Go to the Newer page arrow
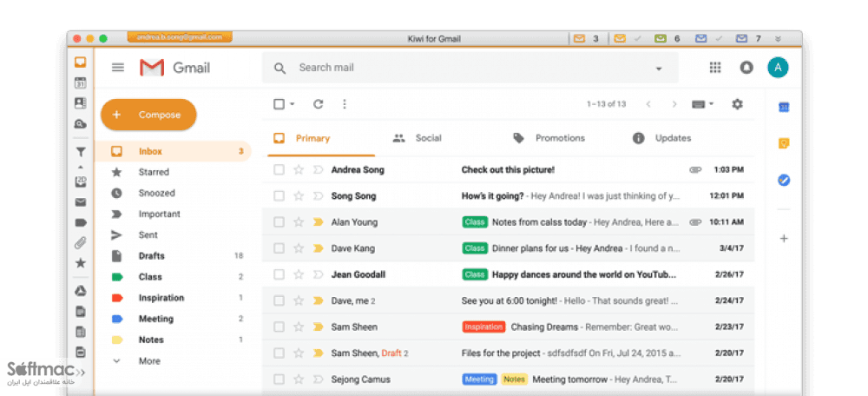 click(648, 104)
